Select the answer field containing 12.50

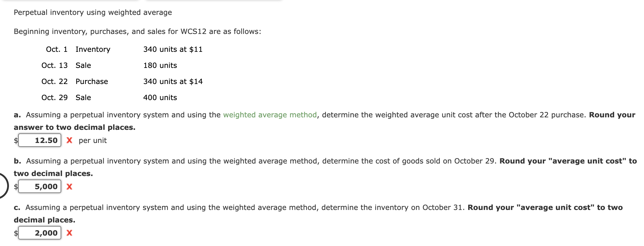(x=39, y=140)
